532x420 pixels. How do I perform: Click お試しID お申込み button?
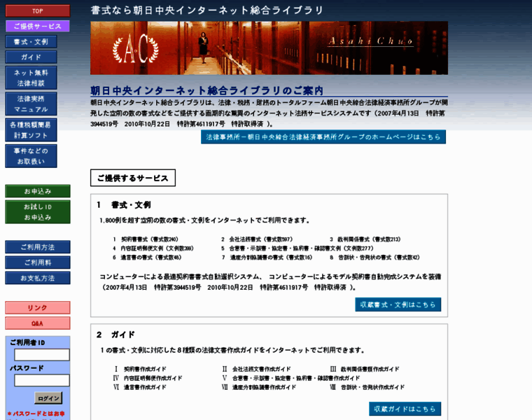point(38,211)
